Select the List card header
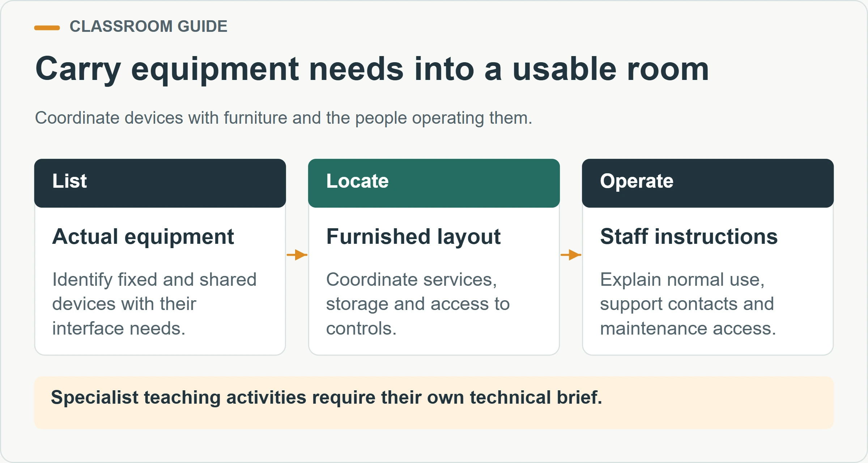 pos(160,183)
